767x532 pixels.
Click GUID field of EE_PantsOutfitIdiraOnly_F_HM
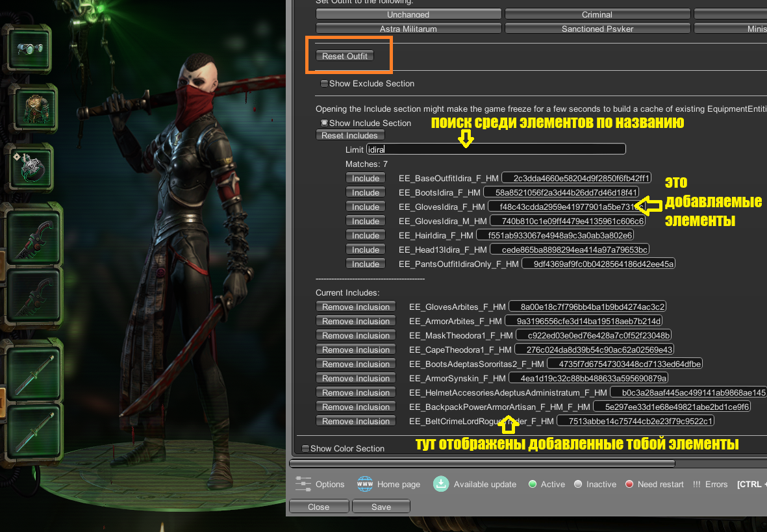598,264
